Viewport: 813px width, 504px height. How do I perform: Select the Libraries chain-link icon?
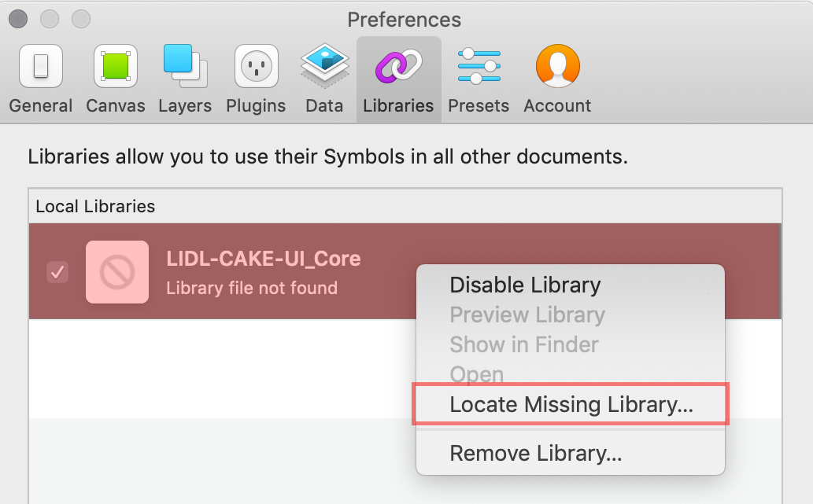pyautogui.click(x=398, y=66)
